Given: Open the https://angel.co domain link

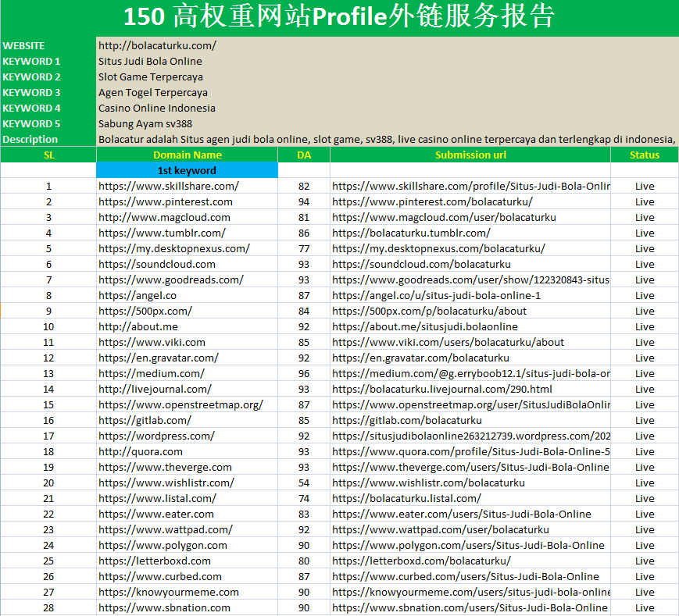Looking at the screenshot, I should point(138,295).
